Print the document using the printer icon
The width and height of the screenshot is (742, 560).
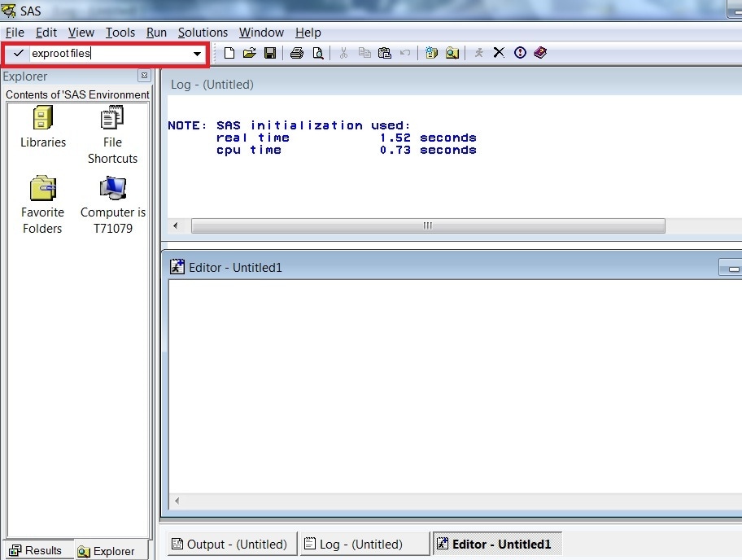tap(295, 52)
